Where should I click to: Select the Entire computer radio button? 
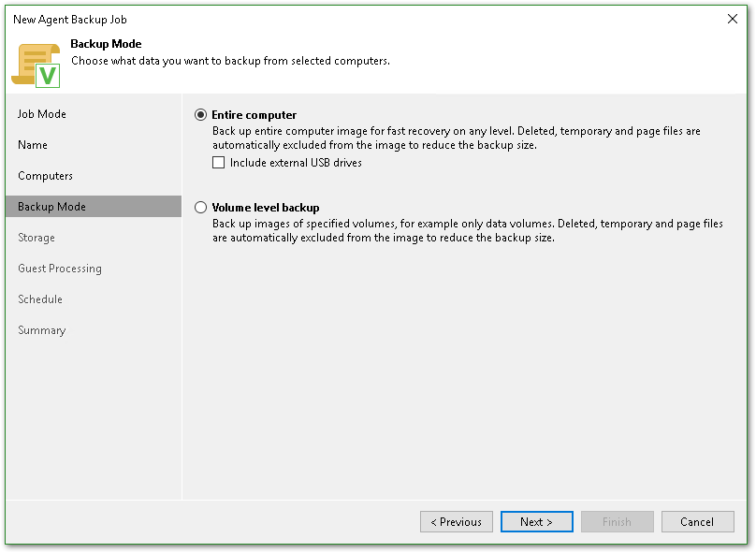coord(200,115)
